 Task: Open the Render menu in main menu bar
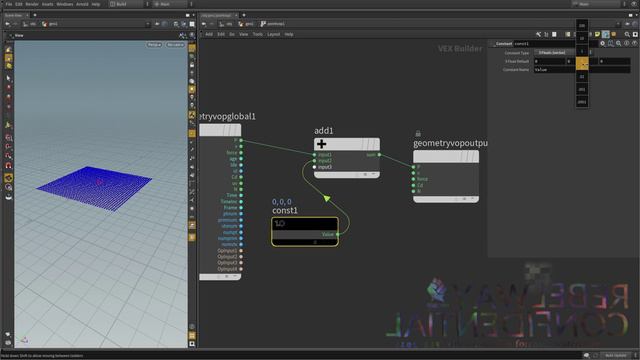pos(32,4)
